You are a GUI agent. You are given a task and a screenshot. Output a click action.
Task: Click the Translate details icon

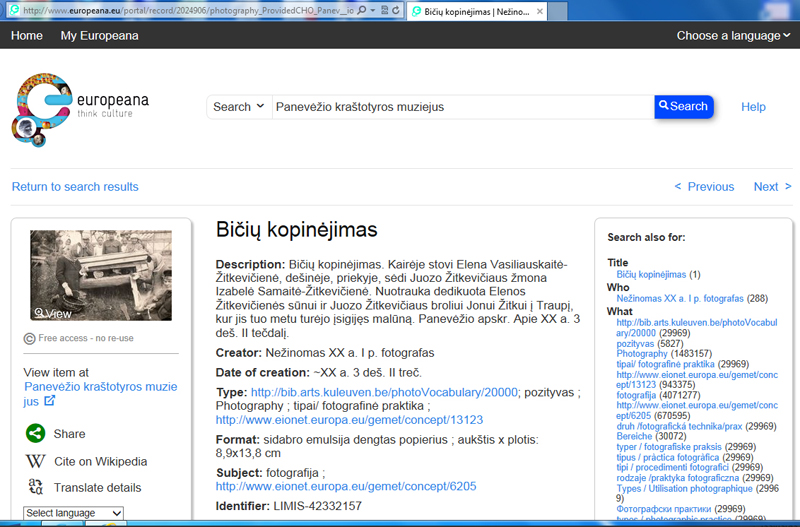35,487
